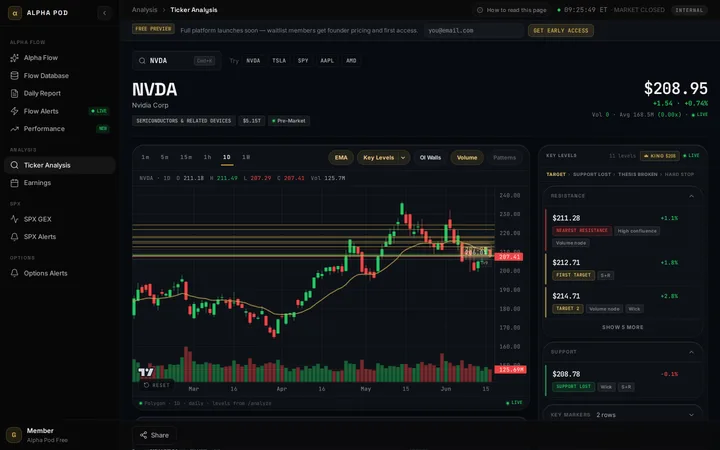This screenshot has width=720, height=450.
Task: Click the 125.69M volume label
Action: (510, 370)
